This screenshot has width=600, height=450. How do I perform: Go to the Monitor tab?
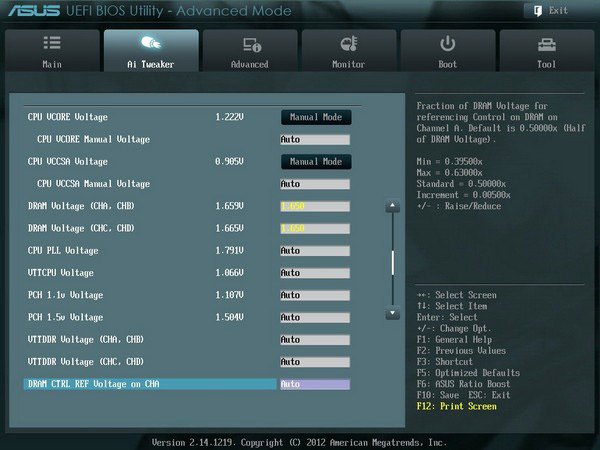tap(349, 51)
